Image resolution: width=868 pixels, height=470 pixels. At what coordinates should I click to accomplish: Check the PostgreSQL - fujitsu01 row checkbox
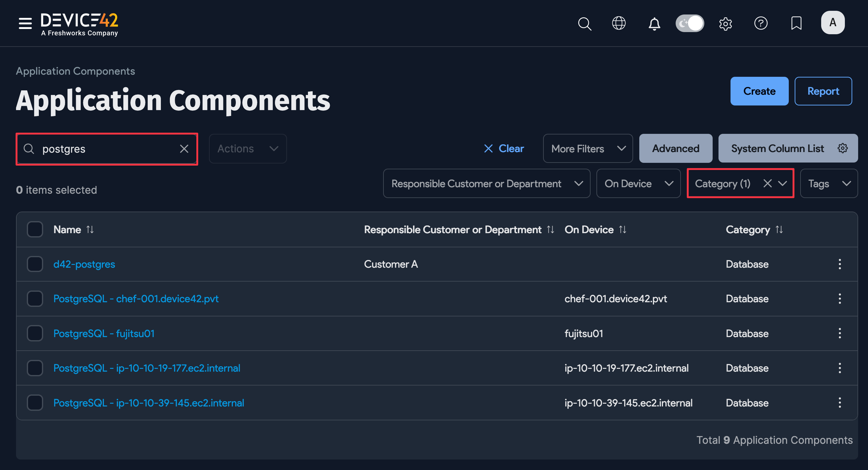pyautogui.click(x=35, y=333)
